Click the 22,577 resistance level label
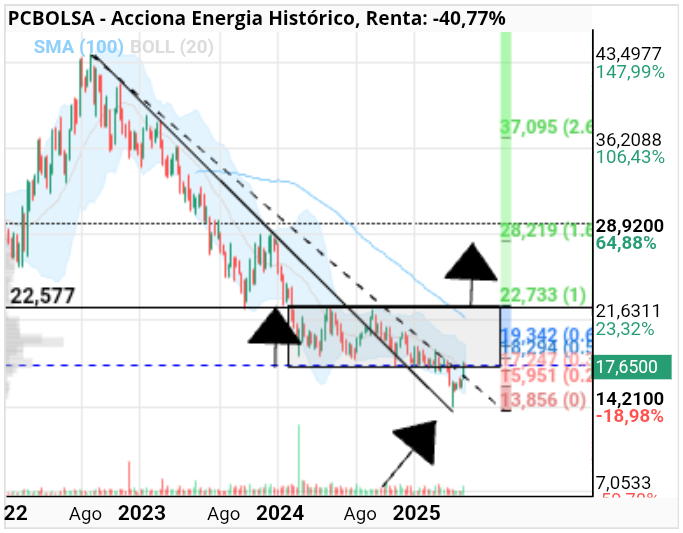The image size is (683, 533). 42,296
